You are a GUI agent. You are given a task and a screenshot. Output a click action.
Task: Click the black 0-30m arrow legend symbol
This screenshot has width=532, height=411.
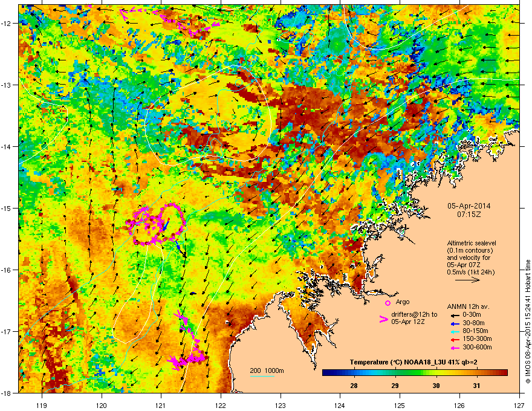click(x=455, y=315)
